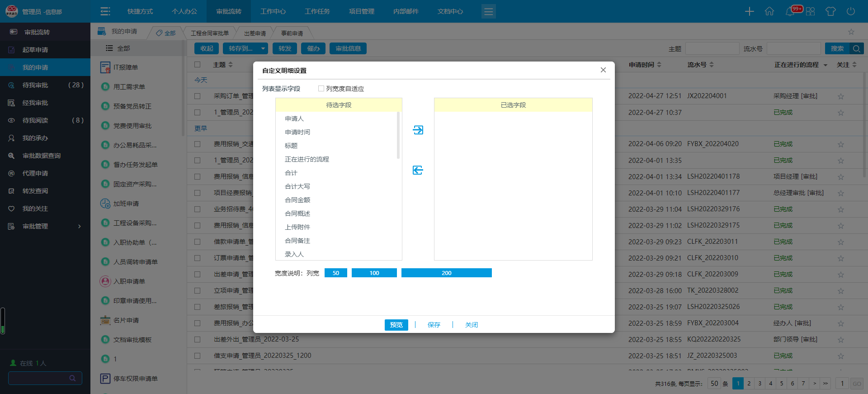Image resolution: width=868 pixels, height=394 pixels.
Task: Enable the 列宽度自适应 checkbox
Action: (321, 89)
